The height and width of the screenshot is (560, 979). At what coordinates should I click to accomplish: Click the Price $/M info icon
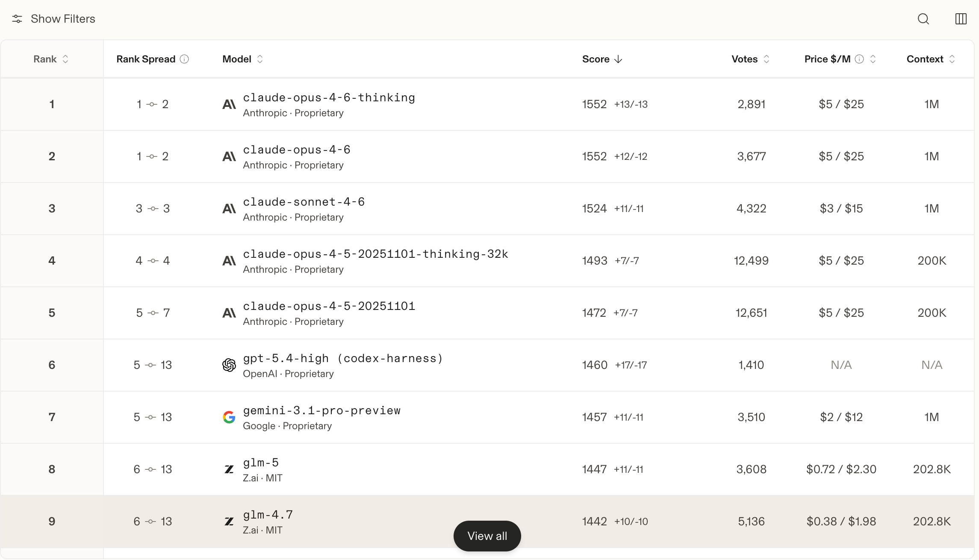pyautogui.click(x=859, y=59)
